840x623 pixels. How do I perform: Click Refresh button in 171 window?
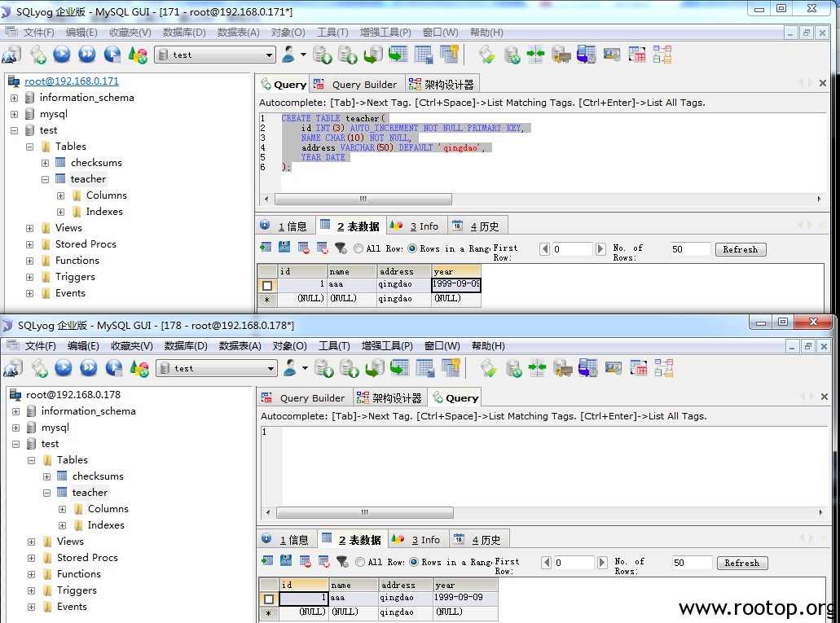pos(741,249)
